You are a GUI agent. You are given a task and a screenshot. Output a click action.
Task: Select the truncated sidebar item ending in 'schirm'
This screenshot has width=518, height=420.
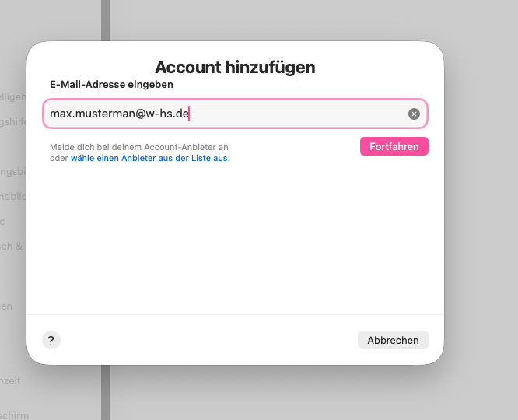tap(14, 415)
